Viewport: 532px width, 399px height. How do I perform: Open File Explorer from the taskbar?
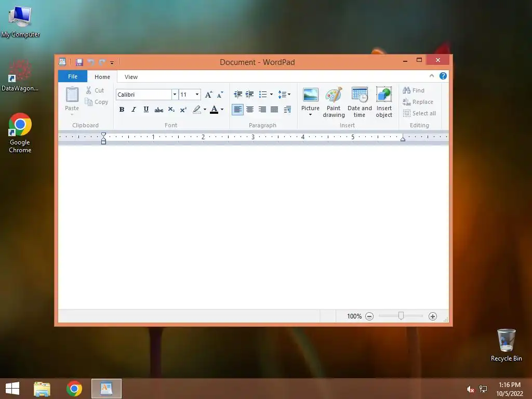[x=42, y=389]
